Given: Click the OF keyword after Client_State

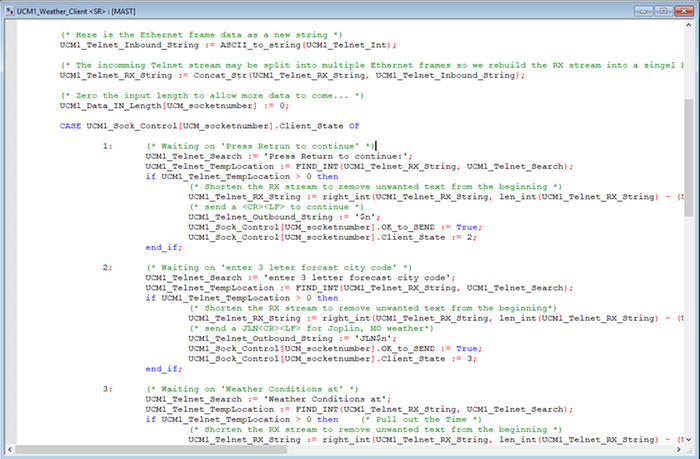Looking at the screenshot, I should coord(354,126).
